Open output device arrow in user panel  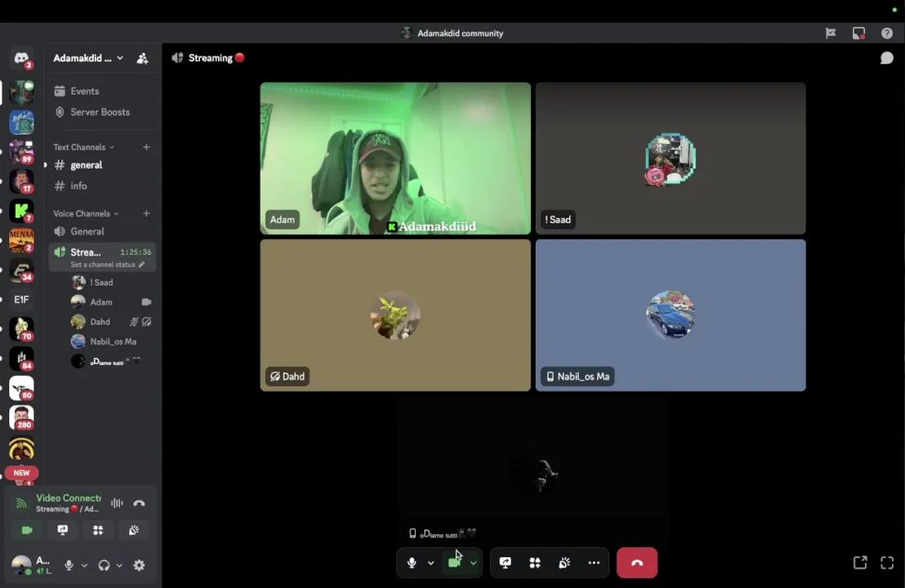coord(119,565)
